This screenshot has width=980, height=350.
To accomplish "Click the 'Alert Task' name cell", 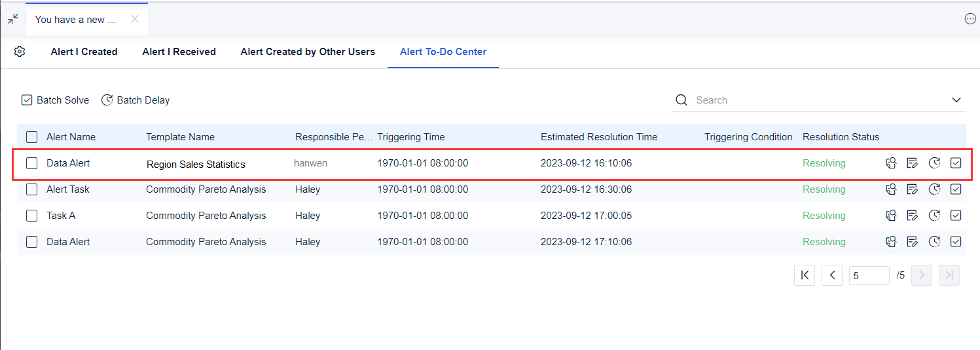I will coord(68,189).
